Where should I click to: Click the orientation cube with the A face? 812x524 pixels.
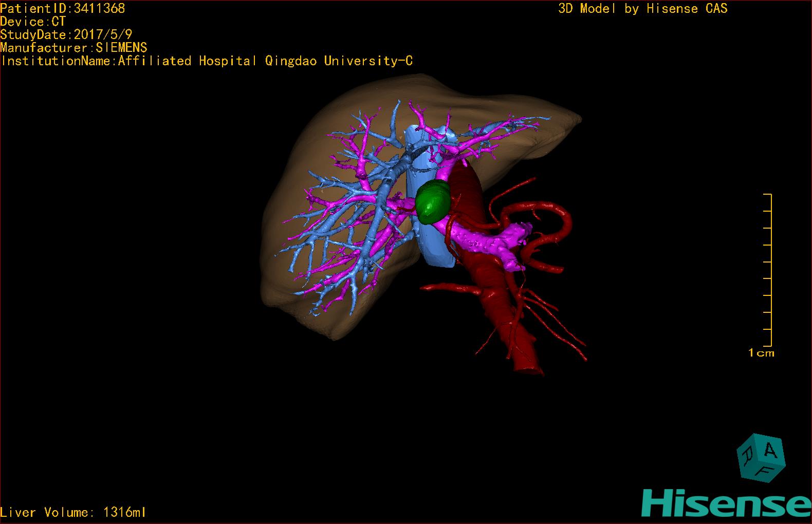coord(761,458)
